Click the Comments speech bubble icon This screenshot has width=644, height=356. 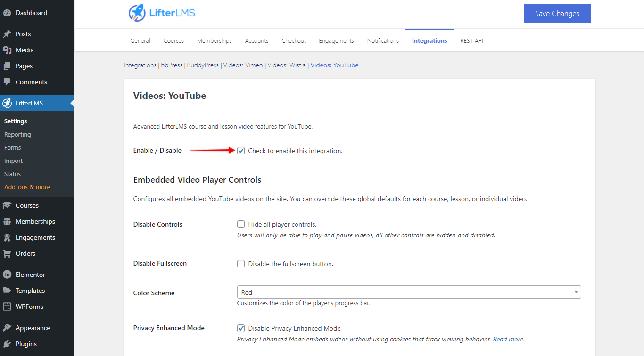[7, 82]
